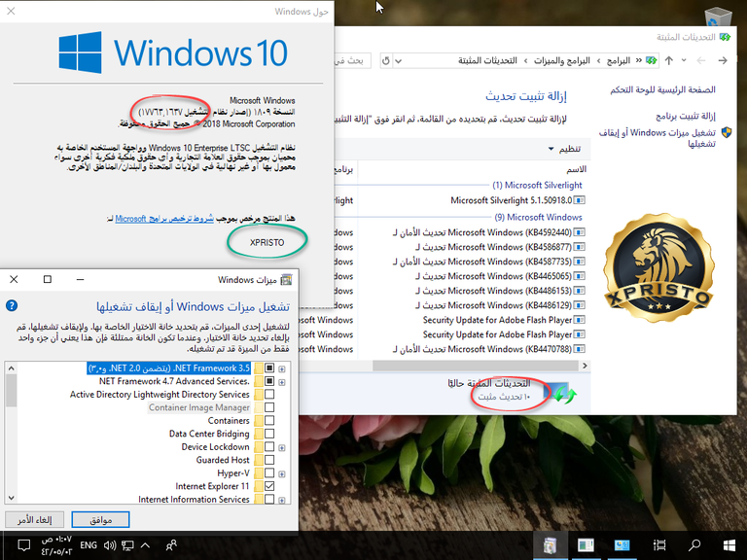Click the installed updates summary icon
The height and width of the screenshot is (560, 747).
pos(560,393)
